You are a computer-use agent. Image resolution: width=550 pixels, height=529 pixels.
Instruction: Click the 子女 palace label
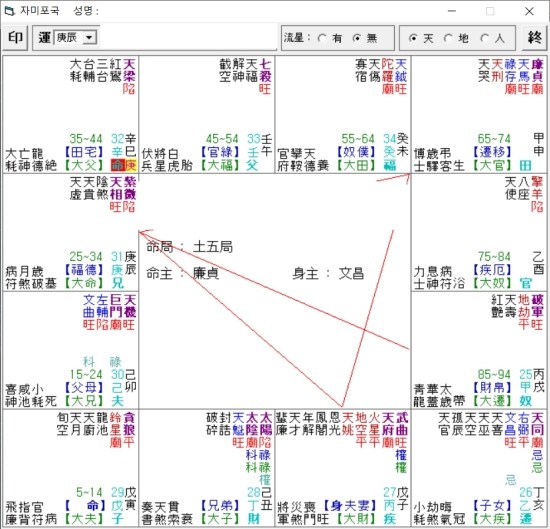tap(492, 505)
